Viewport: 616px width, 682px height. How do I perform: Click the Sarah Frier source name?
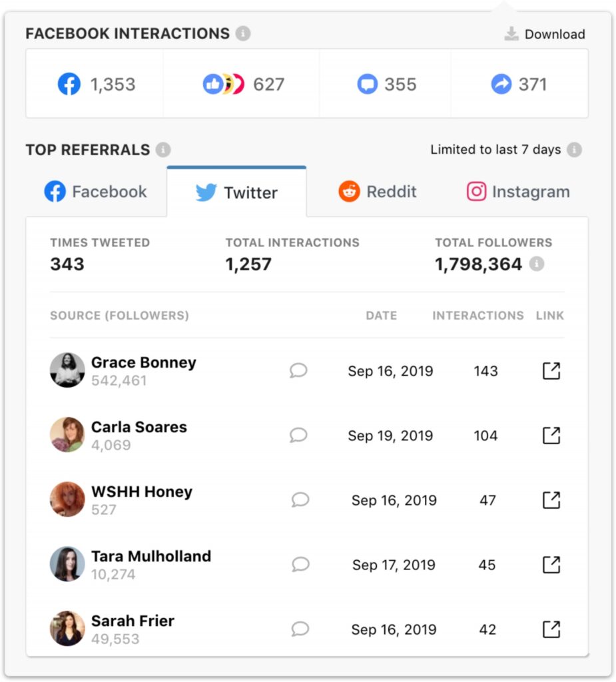[133, 621]
